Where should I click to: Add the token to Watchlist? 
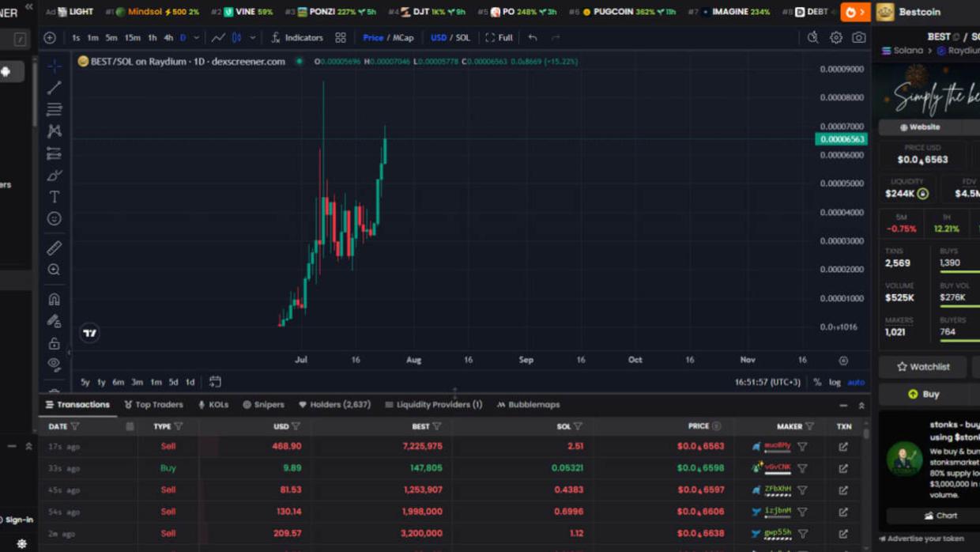click(x=923, y=367)
